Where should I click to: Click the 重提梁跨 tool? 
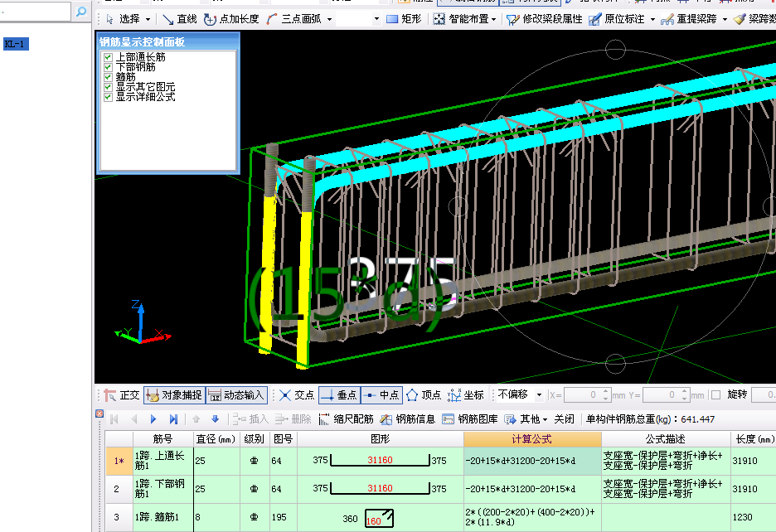pos(689,19)
